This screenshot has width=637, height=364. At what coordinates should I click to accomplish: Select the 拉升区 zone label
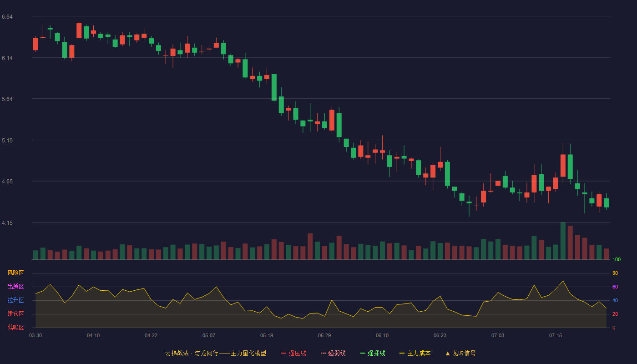pyautogui.click(x=15, y=300)
